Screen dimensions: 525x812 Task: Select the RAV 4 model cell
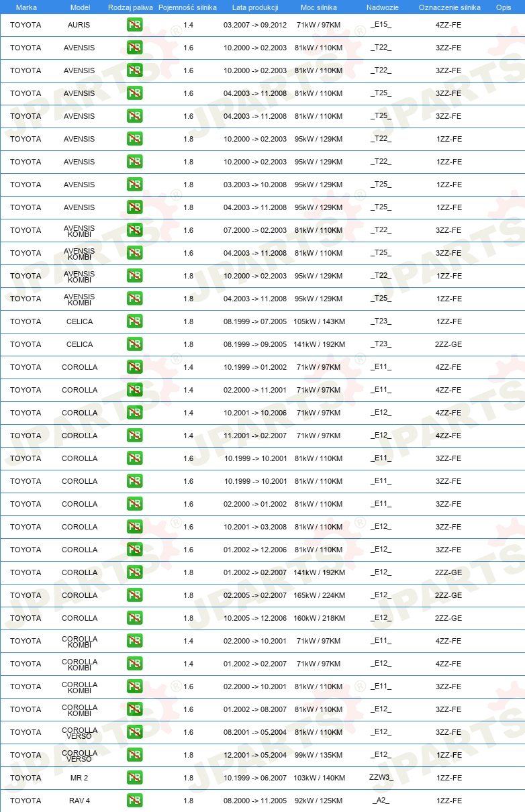[x=79, y=801]
